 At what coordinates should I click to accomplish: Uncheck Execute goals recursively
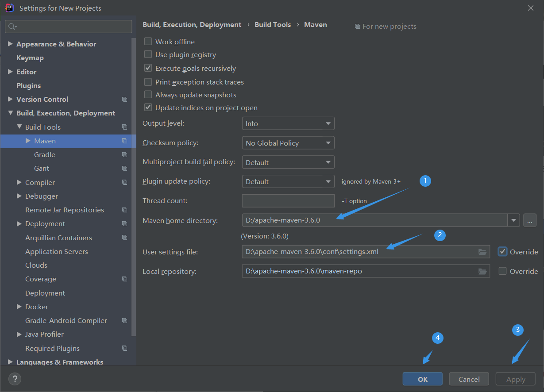click(148, 69)
